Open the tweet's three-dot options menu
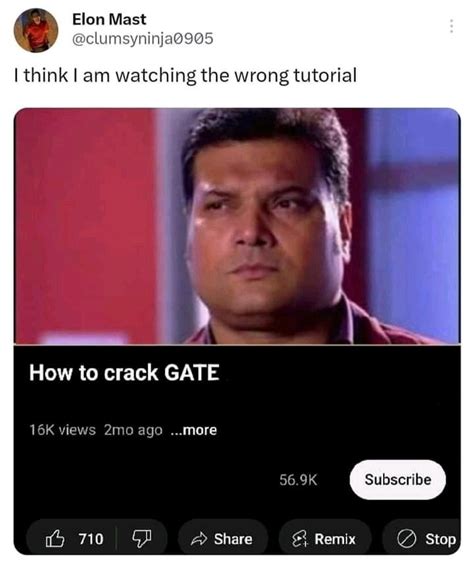 point(451,26)
